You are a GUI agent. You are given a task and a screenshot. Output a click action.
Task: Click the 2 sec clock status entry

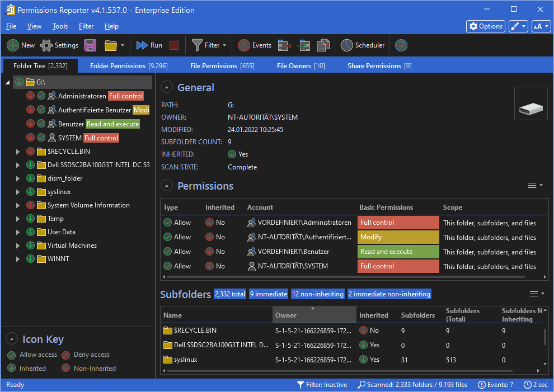(x=536, y=385)
